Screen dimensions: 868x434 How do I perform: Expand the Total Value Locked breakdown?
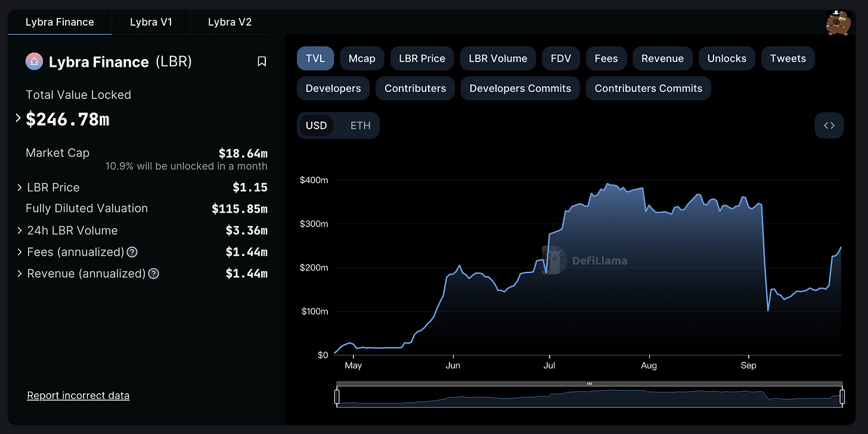click(x=18, y=119)
